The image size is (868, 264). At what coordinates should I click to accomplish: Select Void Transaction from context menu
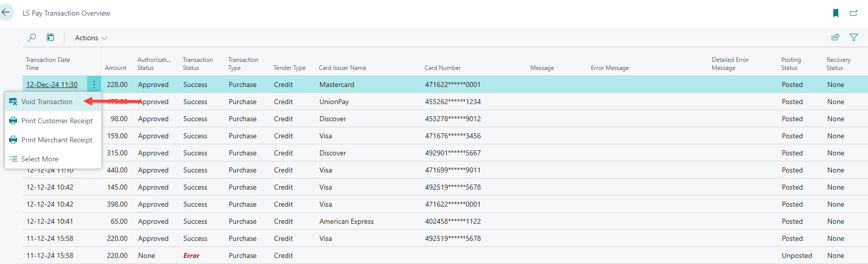point(47,102)
